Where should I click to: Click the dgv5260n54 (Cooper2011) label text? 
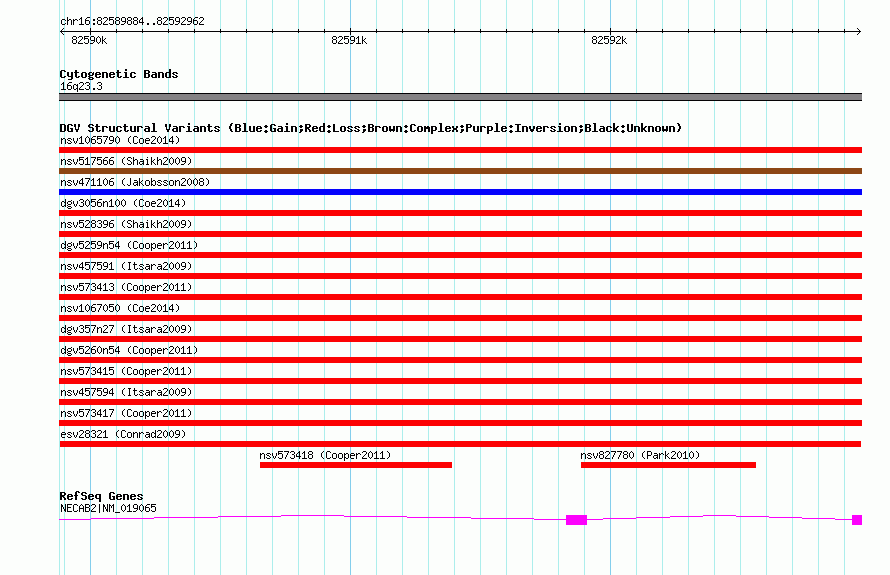129,350
